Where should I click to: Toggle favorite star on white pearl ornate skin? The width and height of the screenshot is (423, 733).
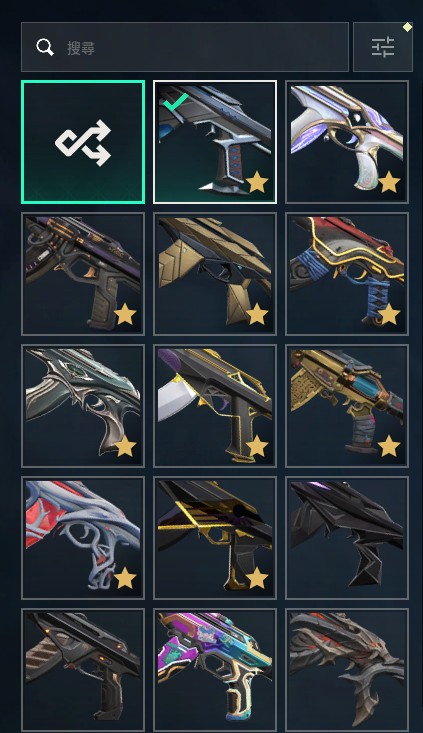tap(389, 182)
